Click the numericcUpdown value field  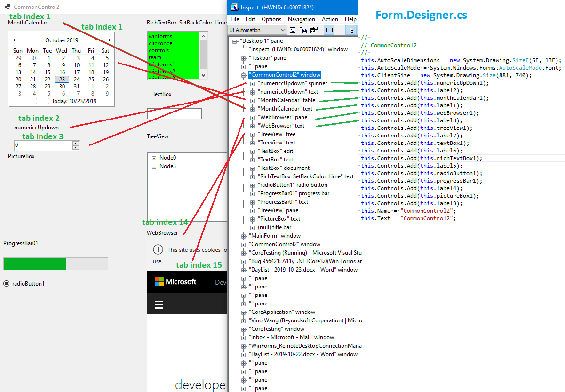click(43, 145)
